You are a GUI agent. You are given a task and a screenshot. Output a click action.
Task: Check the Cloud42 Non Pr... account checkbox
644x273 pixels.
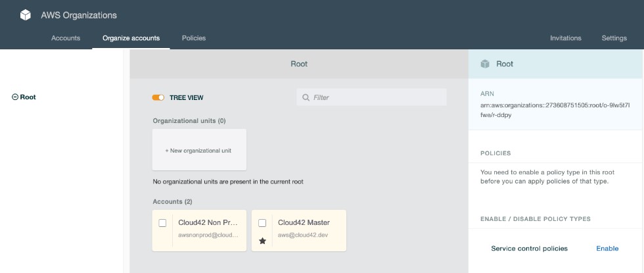[x=163, y=223]
